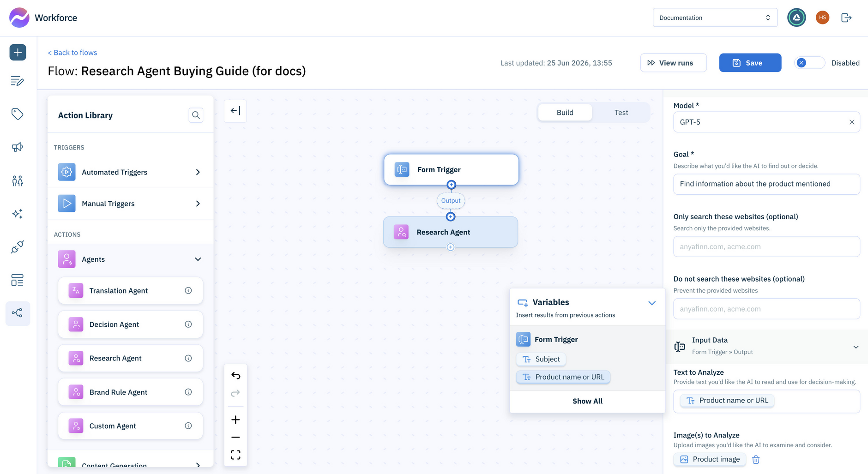Screen dimensions: 868x474
Task: Open the megaphone campaigns sidebar icon
Action: click(x=18, y=147)
